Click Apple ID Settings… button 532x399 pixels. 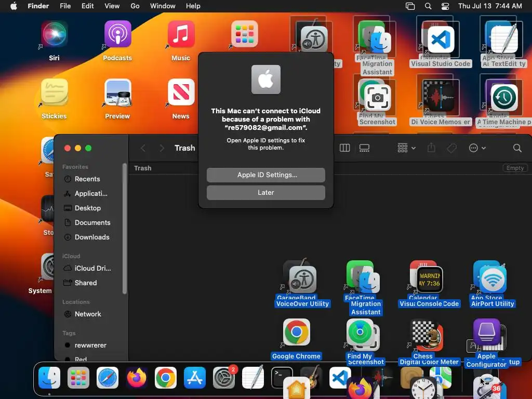coord(265,175)
